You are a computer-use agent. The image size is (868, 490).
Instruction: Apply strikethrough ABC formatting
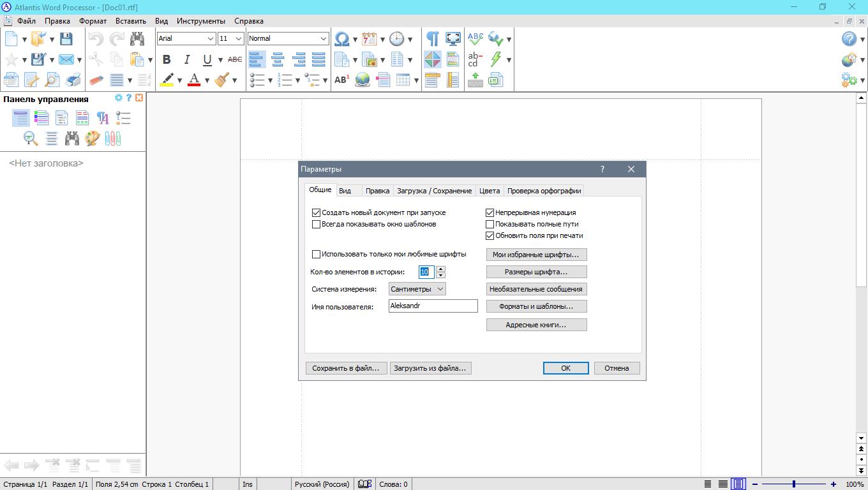pos(235,59)
